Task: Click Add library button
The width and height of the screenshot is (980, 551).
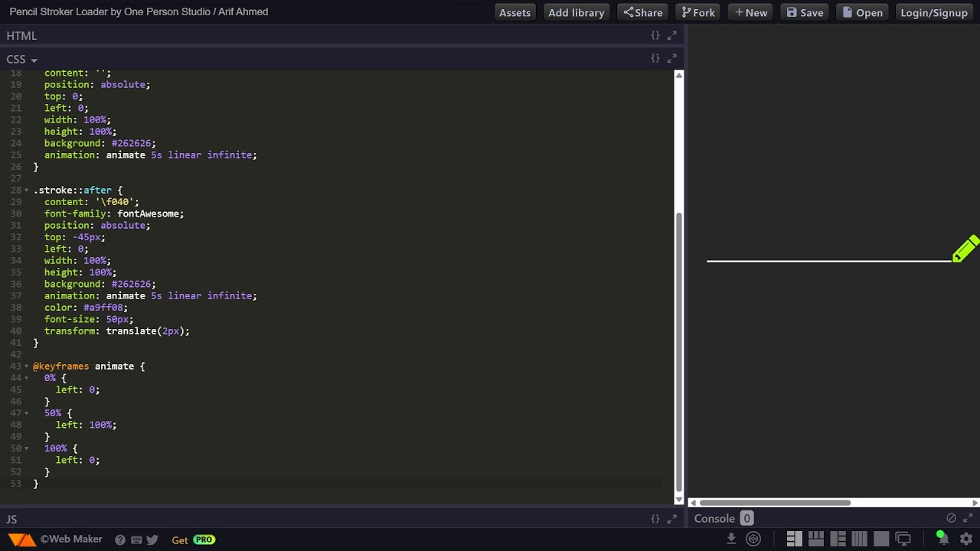Action: tap(576, 12)
